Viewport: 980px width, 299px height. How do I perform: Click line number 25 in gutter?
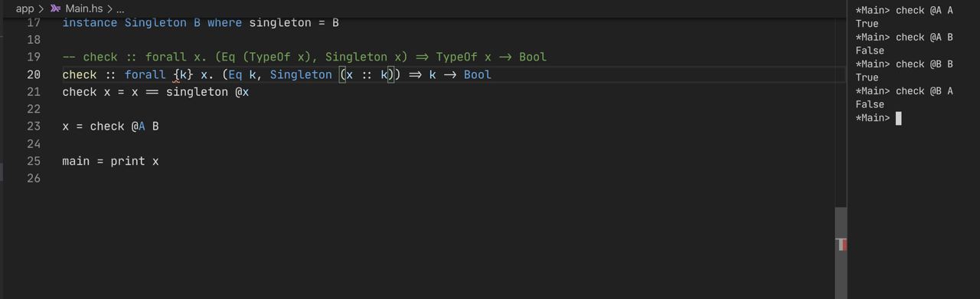click(x=34, y=161)
